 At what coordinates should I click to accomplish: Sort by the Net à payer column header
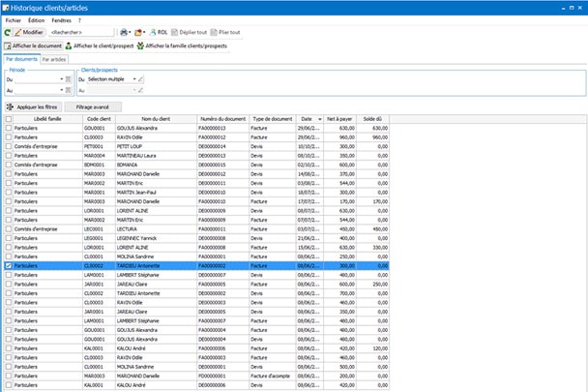pos(339,119)
